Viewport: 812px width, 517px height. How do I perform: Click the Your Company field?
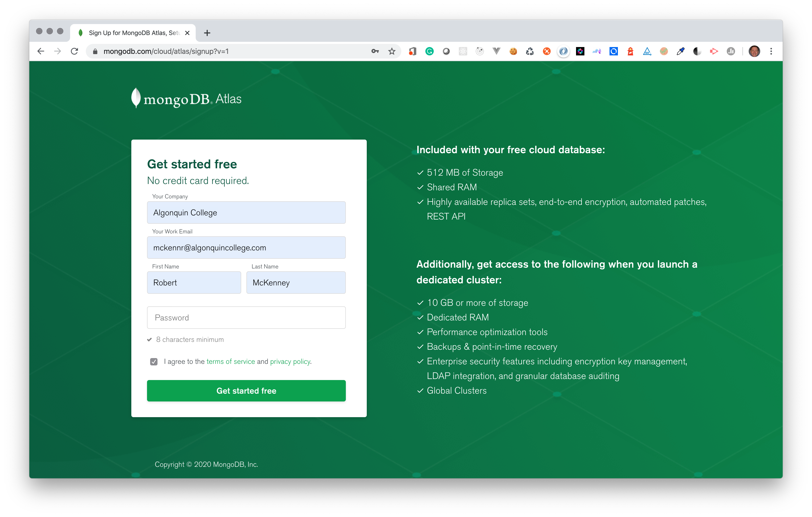click(246, 213)
